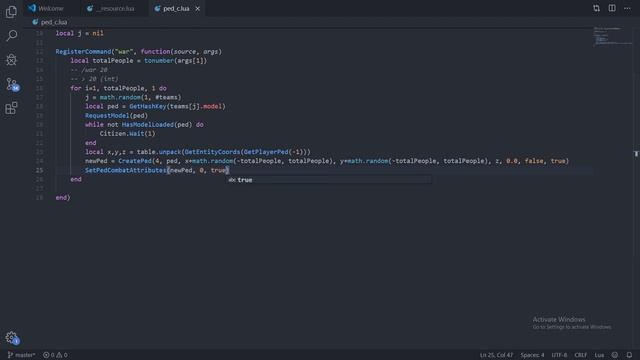640x360 pixels.
Task: Close the ped_c.lua tab
Action: (198, 9)
